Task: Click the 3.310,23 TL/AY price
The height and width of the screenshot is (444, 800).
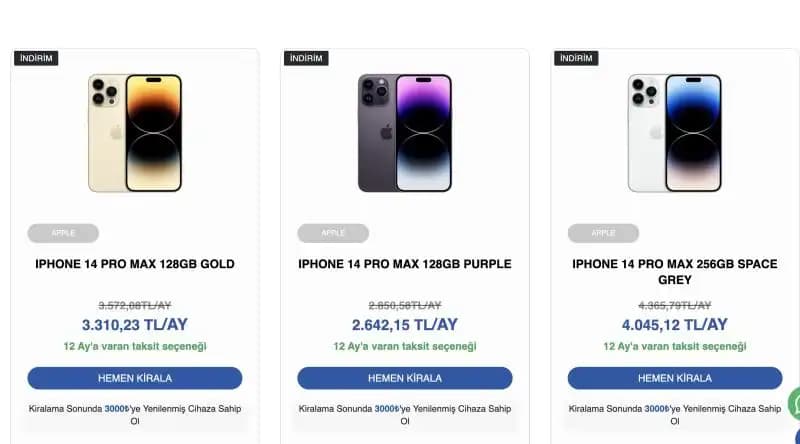Action: pos(135,324)
